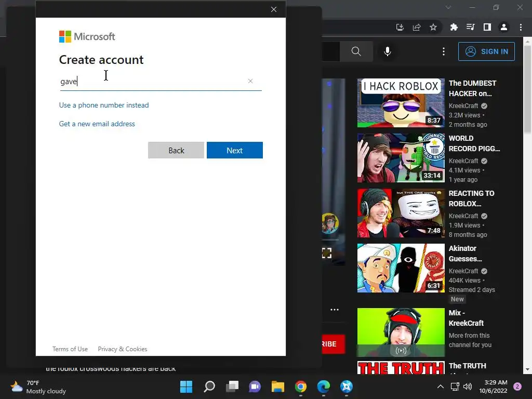Viewport: 532px width, 399px height.
Task: Open Chrome tab search chevron
Action: coord(448,7)
